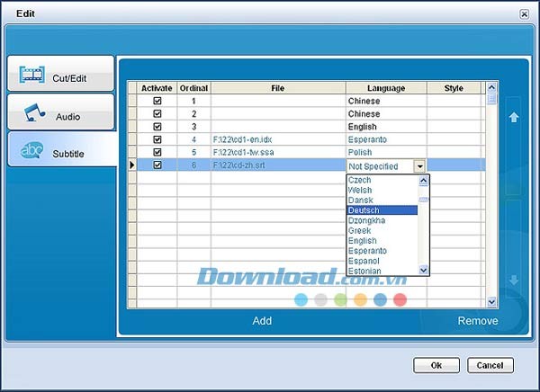Click the subtitle table scrollbar down arrow
Image resolution: width=540 pixels, height=392 pixels.
click(491, 302)
